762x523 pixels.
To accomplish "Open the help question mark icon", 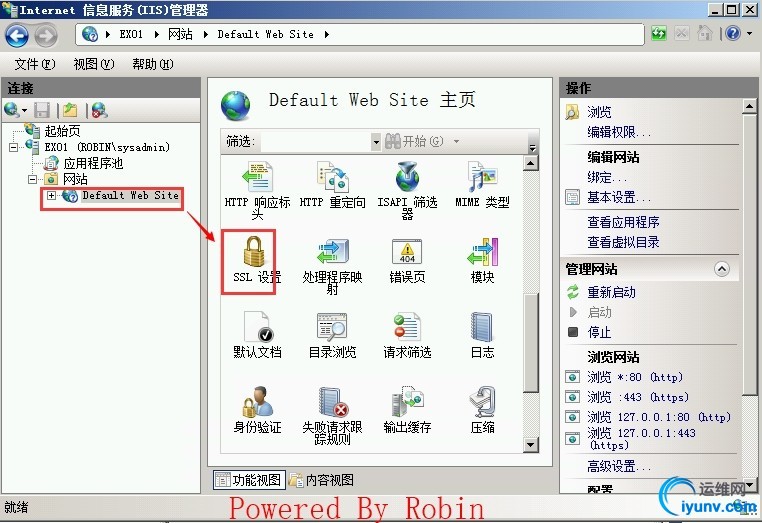I will point(733,33).
